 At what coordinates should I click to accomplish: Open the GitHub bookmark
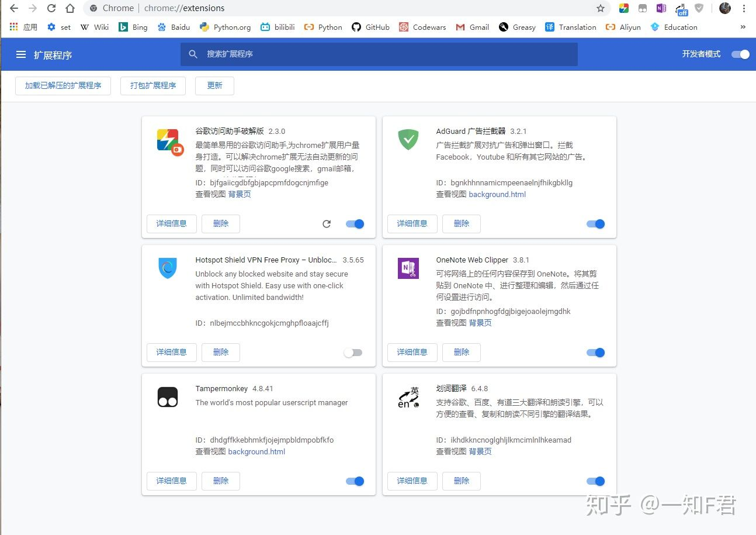pos(370,27)
